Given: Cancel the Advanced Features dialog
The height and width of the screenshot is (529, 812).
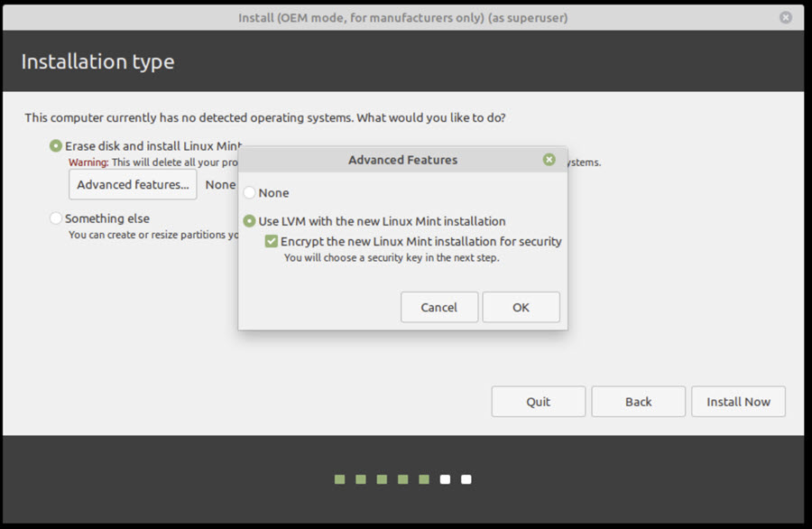Looking at the screenshot, I should tap(439, 307).
